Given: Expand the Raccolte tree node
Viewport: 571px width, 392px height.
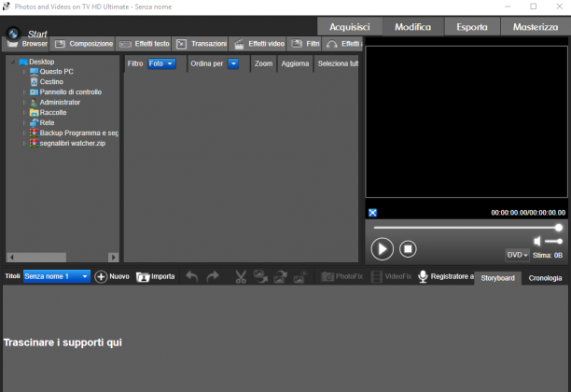Looking at the screenshot, I should (24, 113).
